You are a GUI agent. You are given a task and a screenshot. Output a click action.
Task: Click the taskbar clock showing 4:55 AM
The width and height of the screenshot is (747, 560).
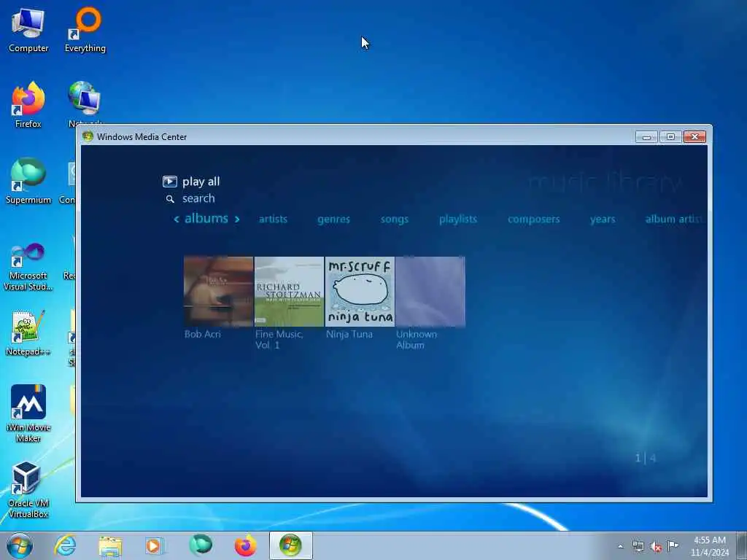710,546
